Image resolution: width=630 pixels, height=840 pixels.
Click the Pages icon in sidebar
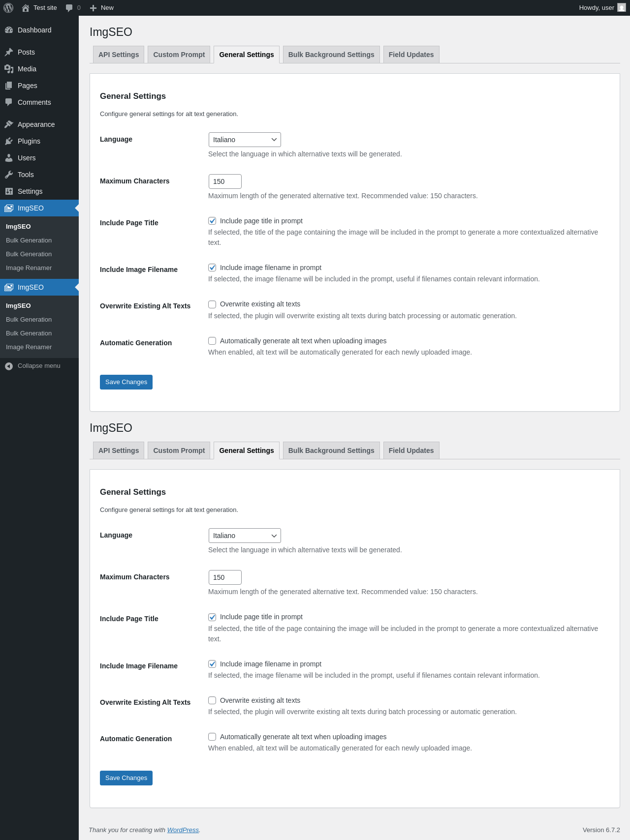pos(9,86)
